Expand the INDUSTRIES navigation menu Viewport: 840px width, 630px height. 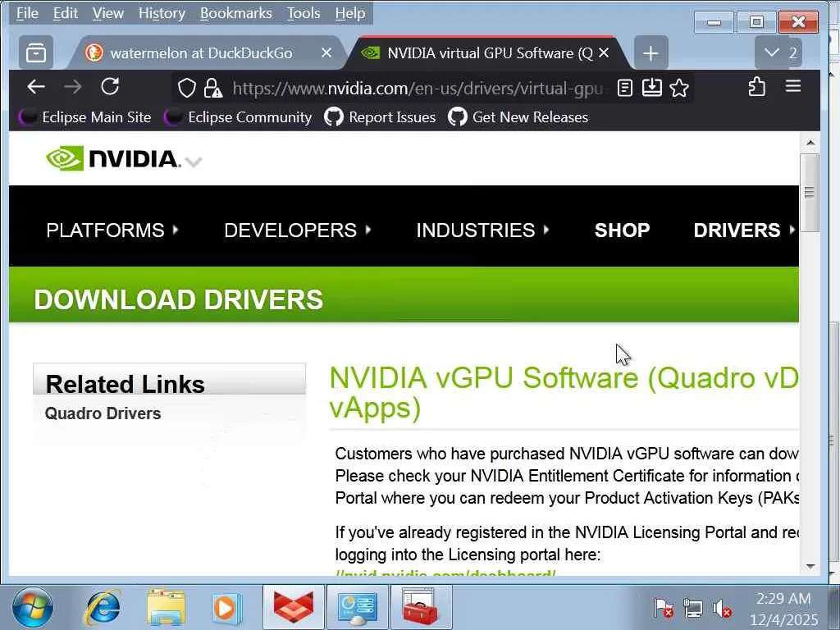(482, 230)
